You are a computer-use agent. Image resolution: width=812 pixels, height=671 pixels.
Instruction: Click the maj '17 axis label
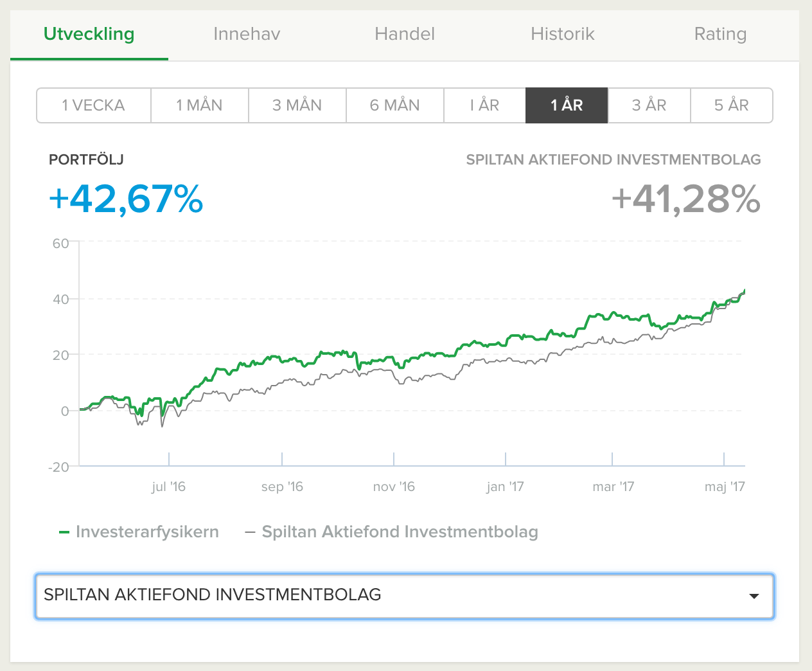click(x=725, y=487)
